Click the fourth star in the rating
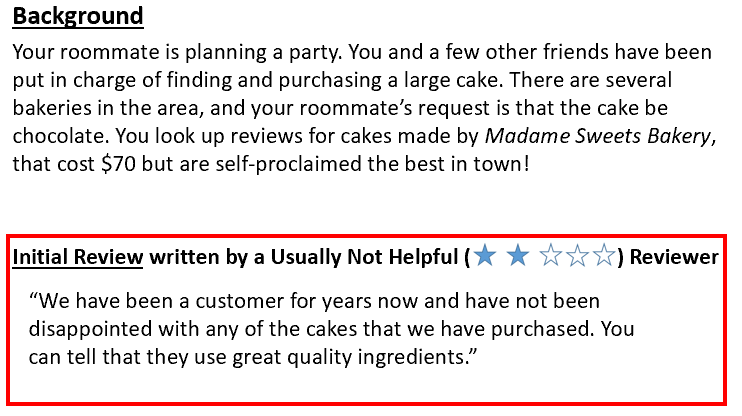 (577, 257)
